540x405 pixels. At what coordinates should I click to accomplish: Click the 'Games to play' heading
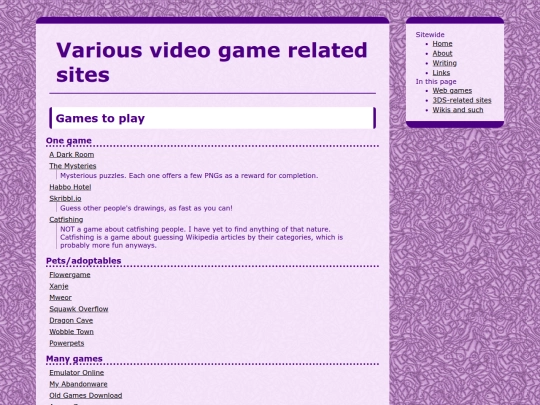(x=100, y=118)
